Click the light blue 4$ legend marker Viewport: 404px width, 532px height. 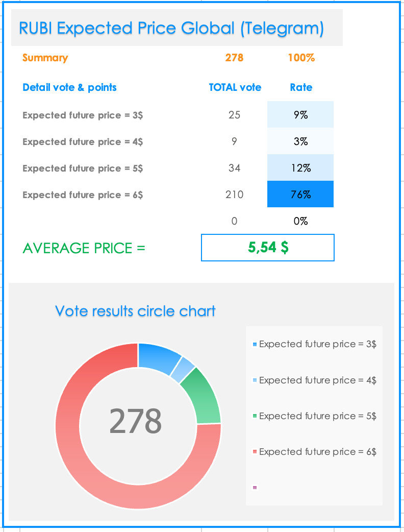click(255, 380)
